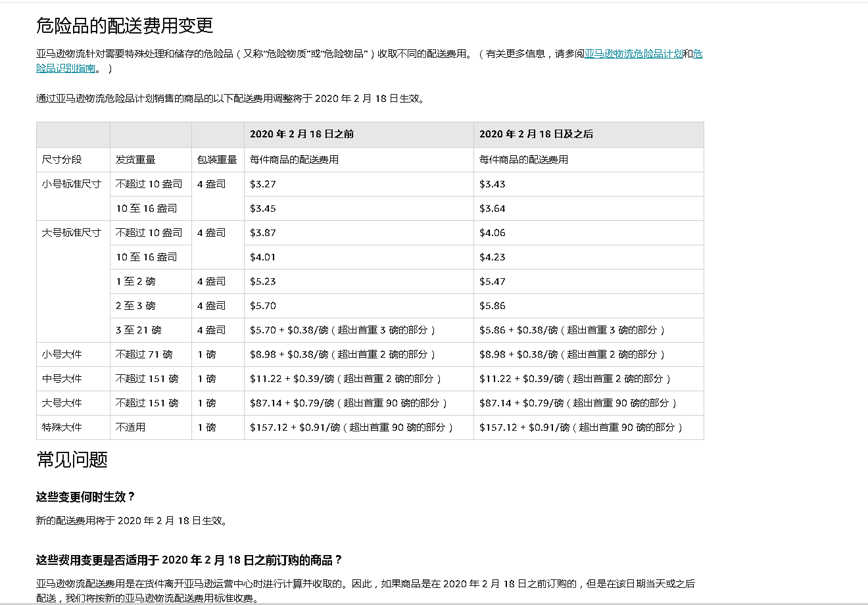Select the $5.70 + $0.38/磅 fee cell
The image size is (868, 605).
[359, 330]
